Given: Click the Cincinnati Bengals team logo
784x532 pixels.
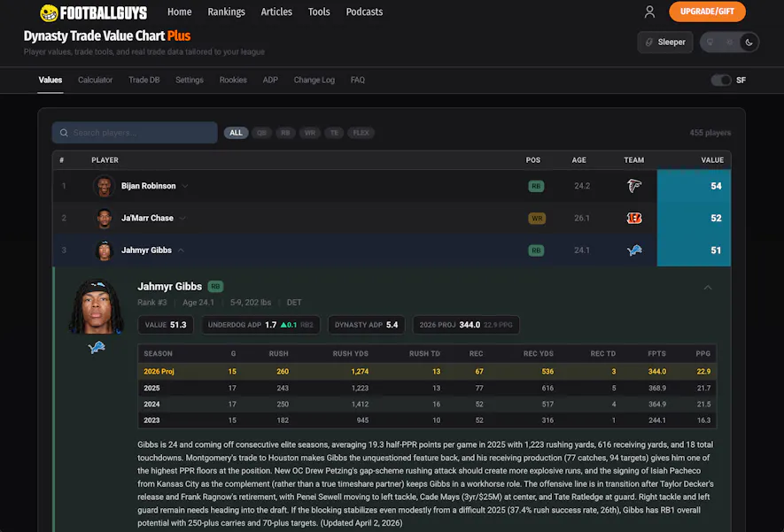Looking at the screenshot, I should pos(633,218).
